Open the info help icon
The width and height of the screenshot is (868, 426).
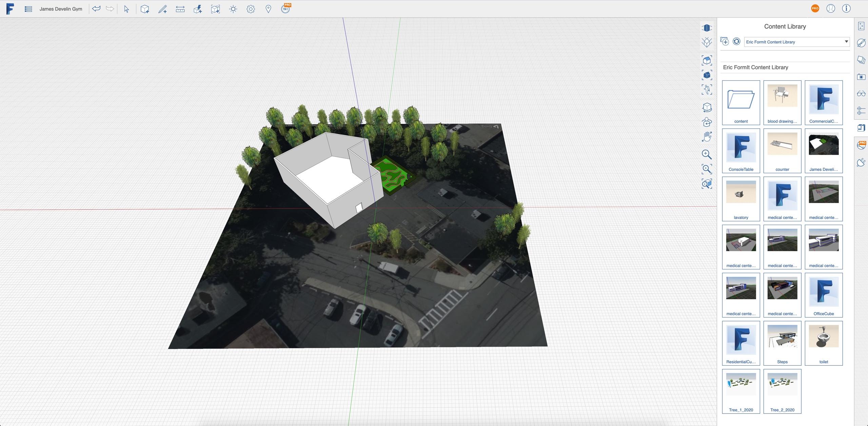coord(846,8)
